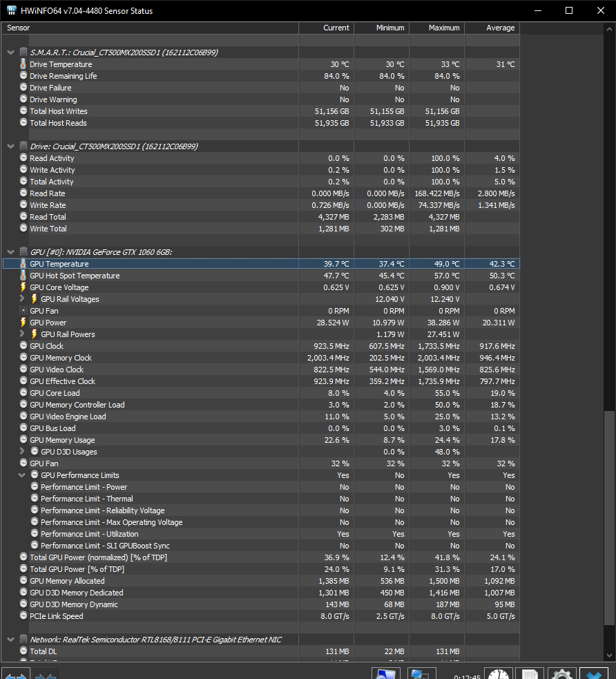Select the GPU Effective Clock row
Image resolution: width=616 pixels, height=679 pixels.
click(261, 381)
